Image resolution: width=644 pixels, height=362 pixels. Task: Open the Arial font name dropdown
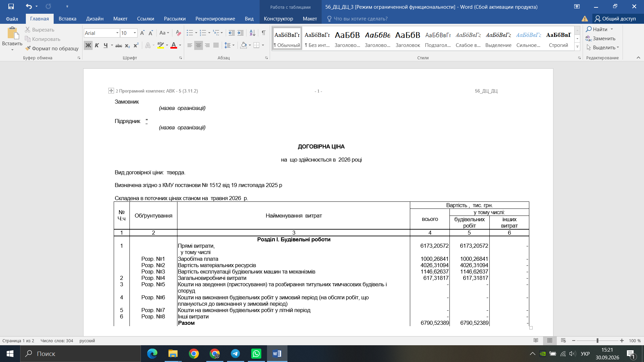point(117,33)
